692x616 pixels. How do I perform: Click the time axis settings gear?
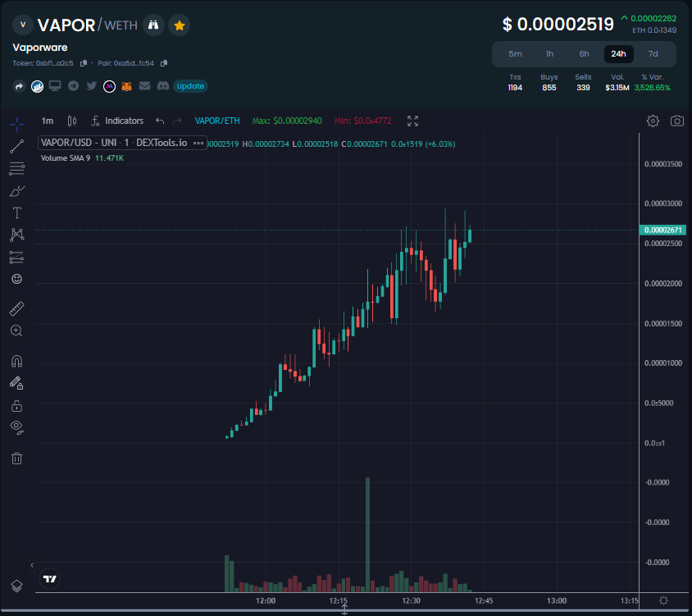coord(663,600)
